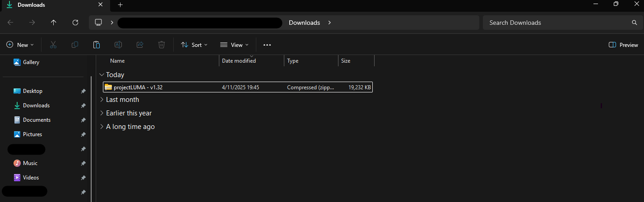Click the Back navigation arrow

tap(10, 23)
